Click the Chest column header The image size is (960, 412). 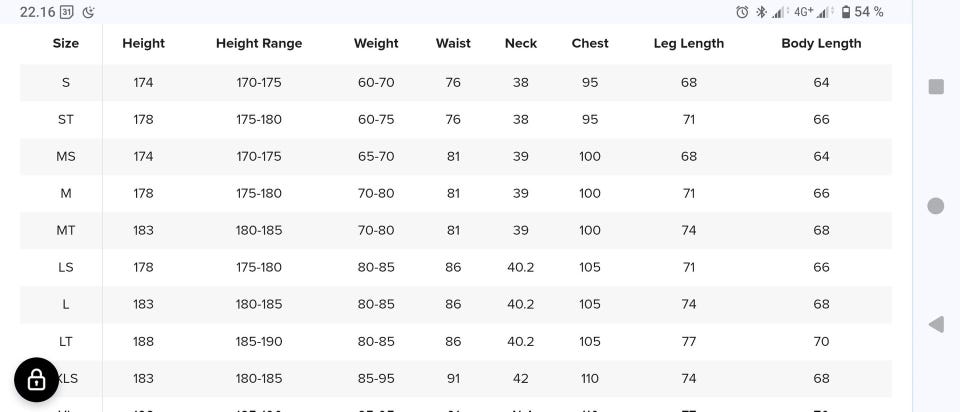[590, 43]
